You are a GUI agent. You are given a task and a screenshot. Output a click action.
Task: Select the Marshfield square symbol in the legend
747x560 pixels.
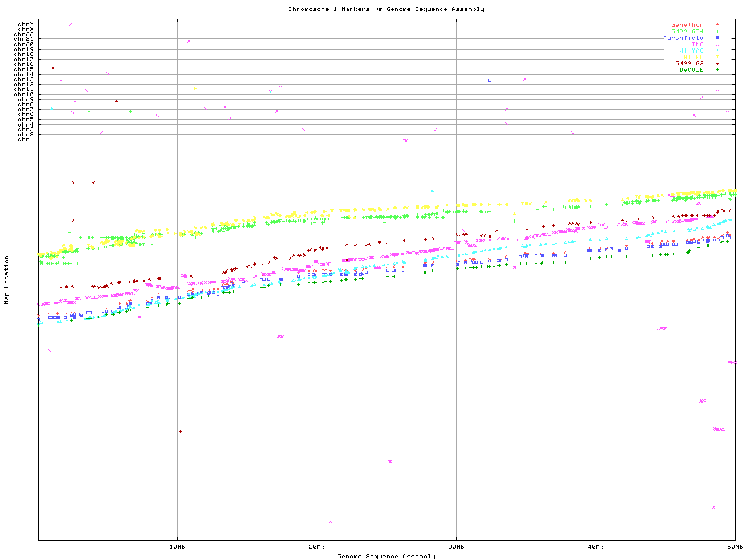click(717, 38)
